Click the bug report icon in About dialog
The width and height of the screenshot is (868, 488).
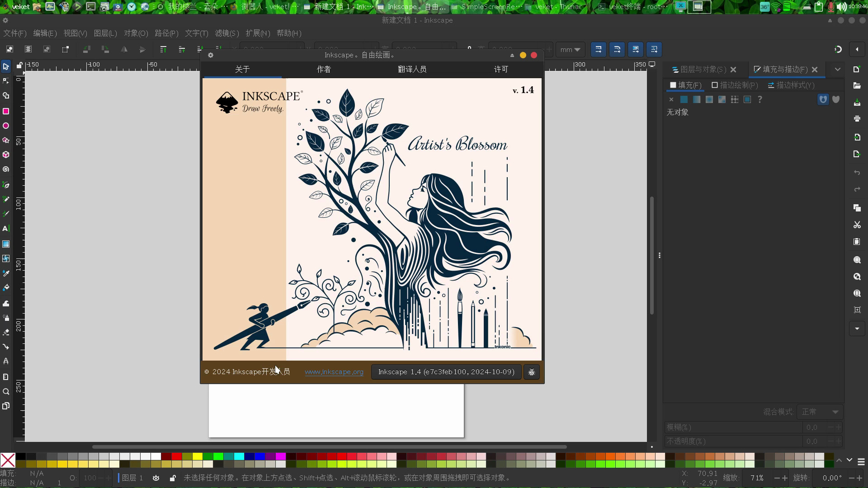532,372
